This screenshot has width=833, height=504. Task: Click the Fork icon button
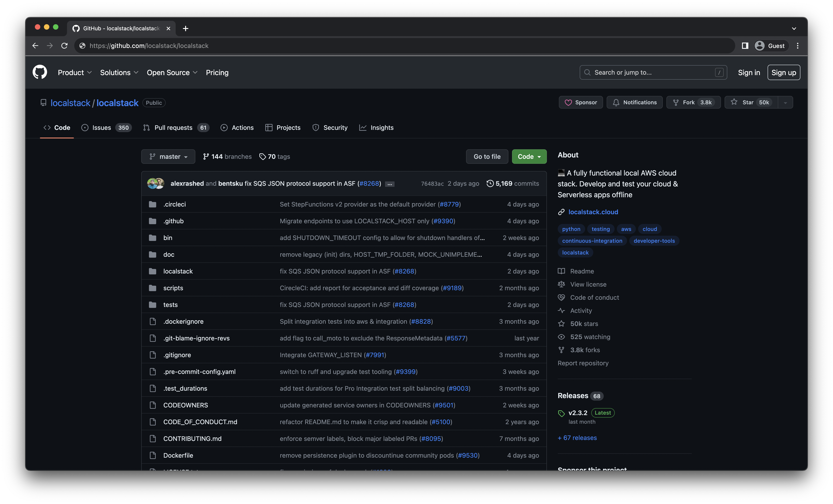point(675,102)
